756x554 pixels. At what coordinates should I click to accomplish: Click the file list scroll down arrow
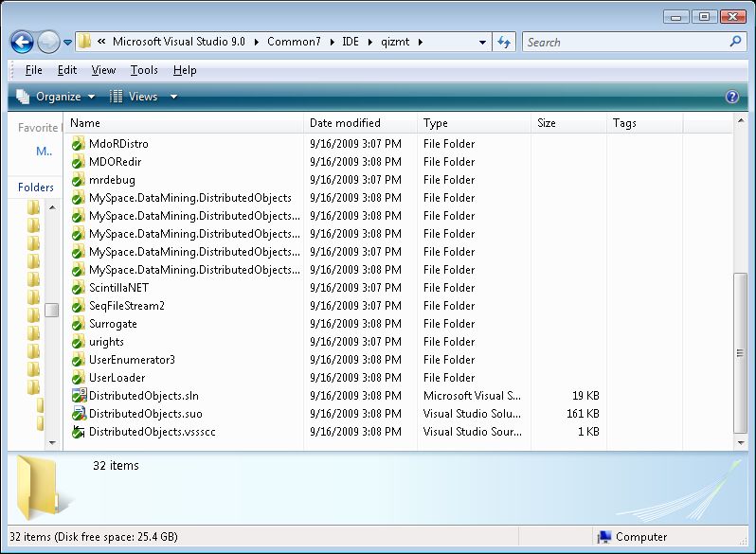point(741,442)
